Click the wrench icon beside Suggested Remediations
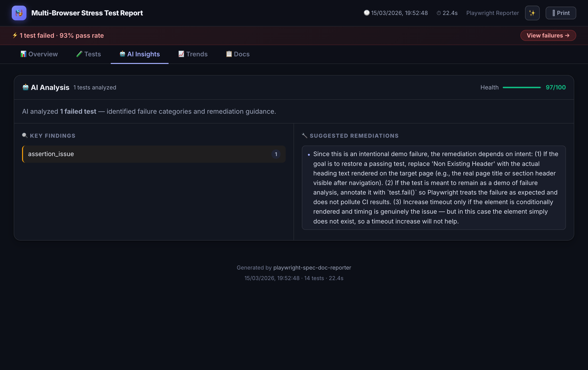Screen dimensions: 588x370 [305, 135]
